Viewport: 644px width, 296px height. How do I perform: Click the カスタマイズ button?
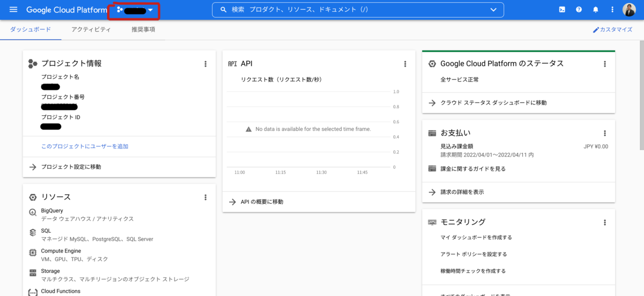tap(612, 29)
